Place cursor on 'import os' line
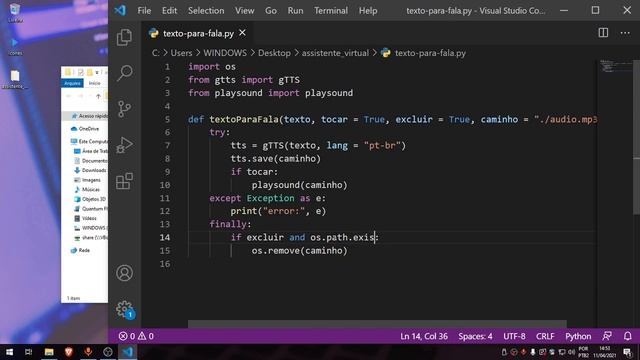Viewport: 640px width, 360px height. click(x=212, y=67)
